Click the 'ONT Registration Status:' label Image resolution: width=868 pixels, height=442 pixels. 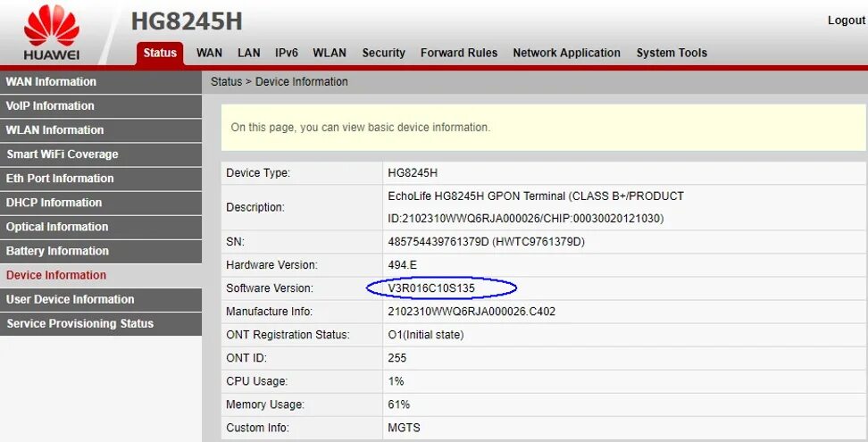coord(288,335)
